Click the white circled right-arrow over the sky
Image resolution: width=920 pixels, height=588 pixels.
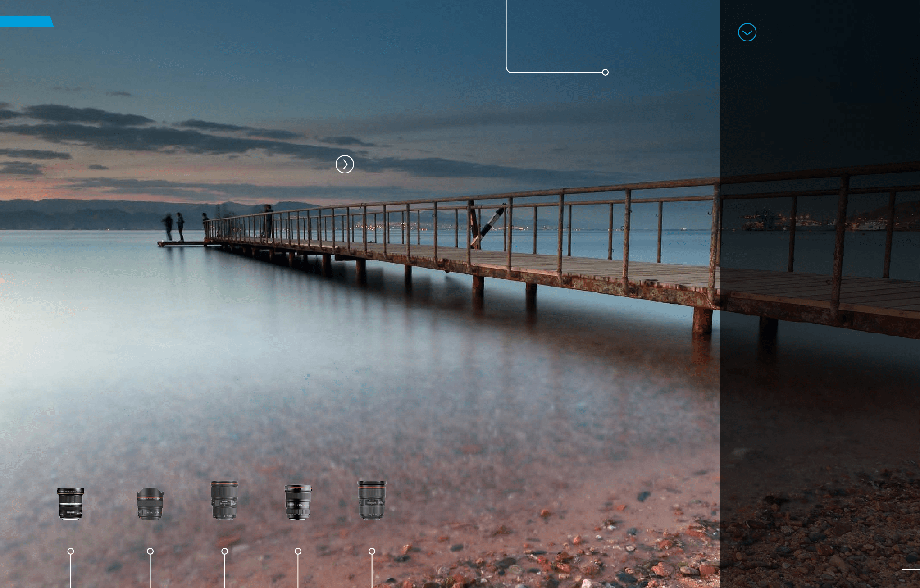345,164
